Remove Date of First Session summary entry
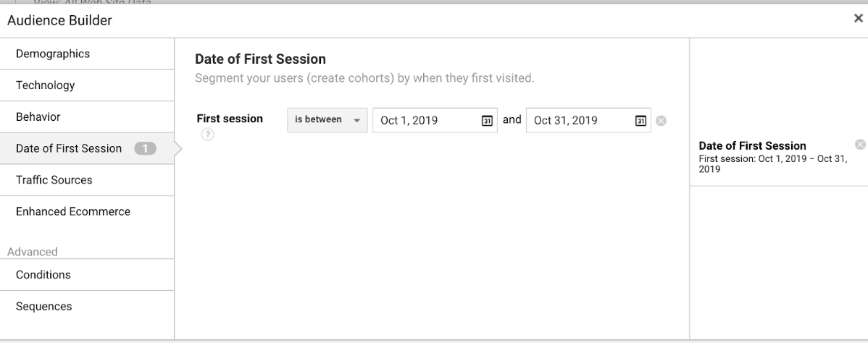The width and height of the screenshot is (868, 343). point(860,145)
